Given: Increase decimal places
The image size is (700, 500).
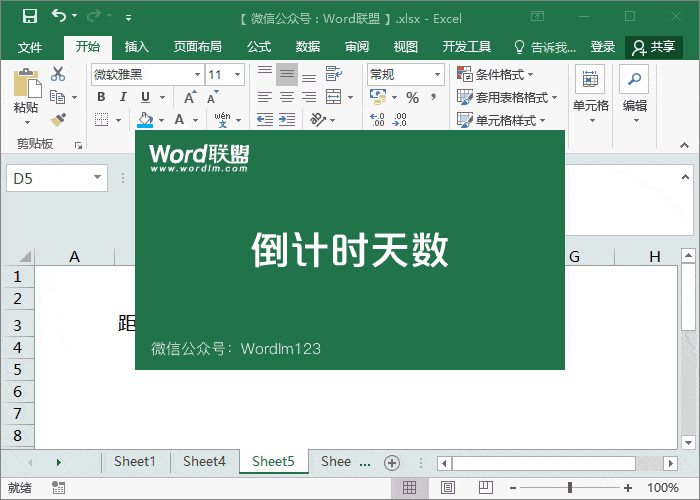Looking at the screenshot, I should point(378,120).
